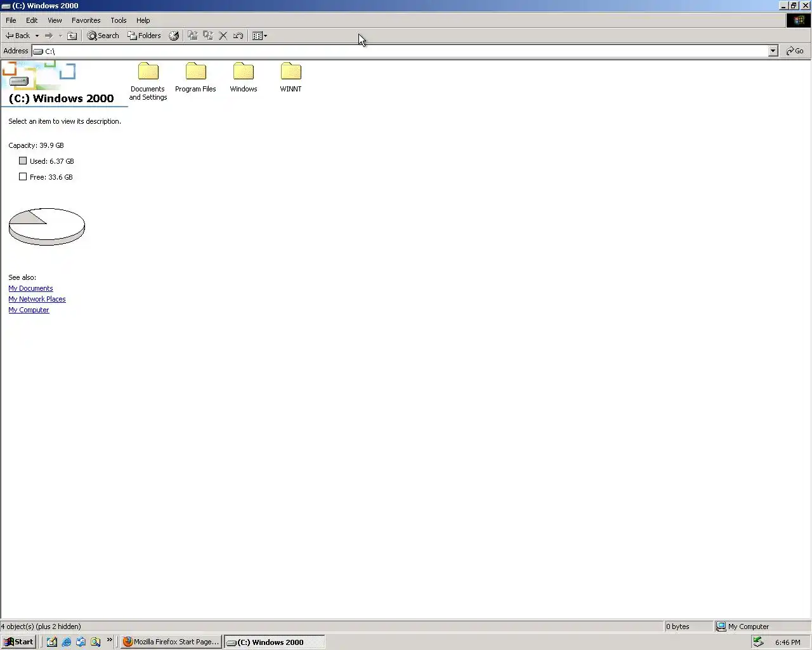Screen dimensions: 812x650
Task: Open the Edit menu
Action: 32,20
